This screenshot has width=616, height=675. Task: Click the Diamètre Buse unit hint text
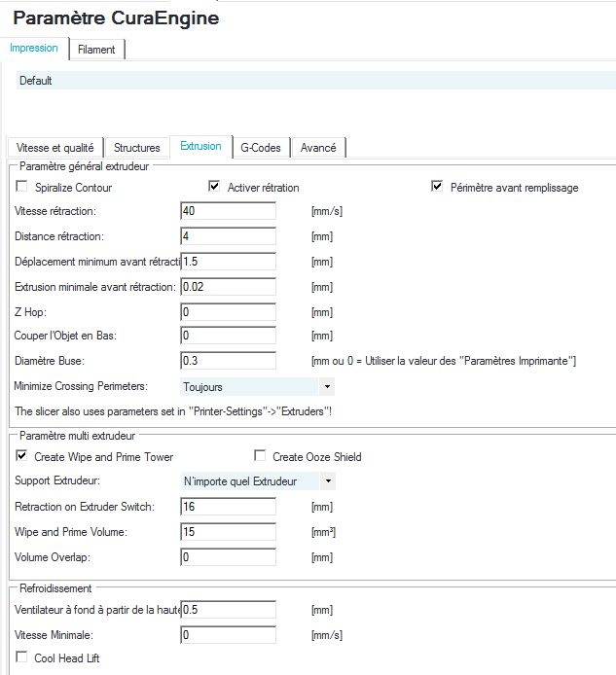(444, 361)
